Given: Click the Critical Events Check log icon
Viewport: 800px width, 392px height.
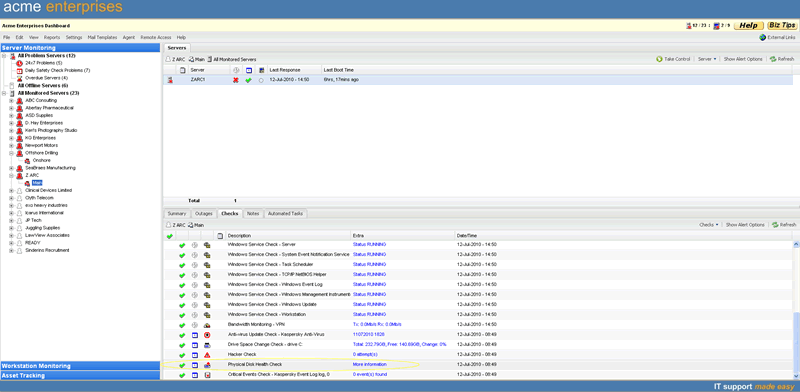Looking at the screenshot, I should (207, 375).
